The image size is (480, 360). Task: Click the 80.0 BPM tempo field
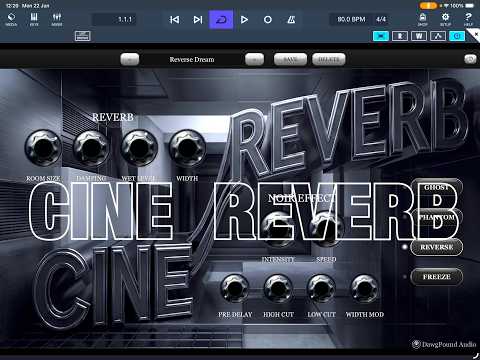(x=351, y=19)
